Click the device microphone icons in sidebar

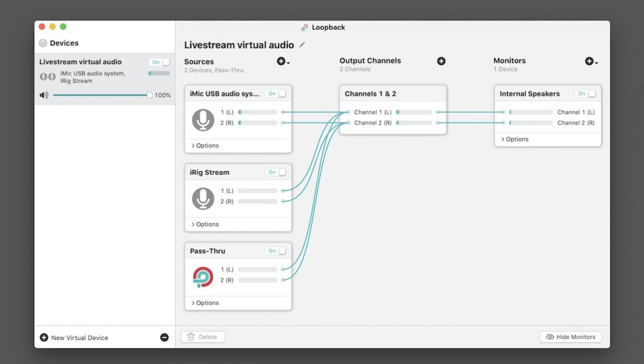48,77
